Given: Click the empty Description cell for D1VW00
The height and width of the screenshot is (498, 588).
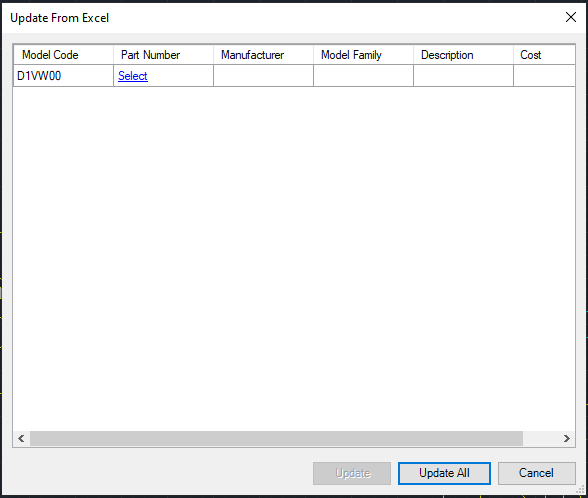Looking at the screenshot, I should coord(464,76).
